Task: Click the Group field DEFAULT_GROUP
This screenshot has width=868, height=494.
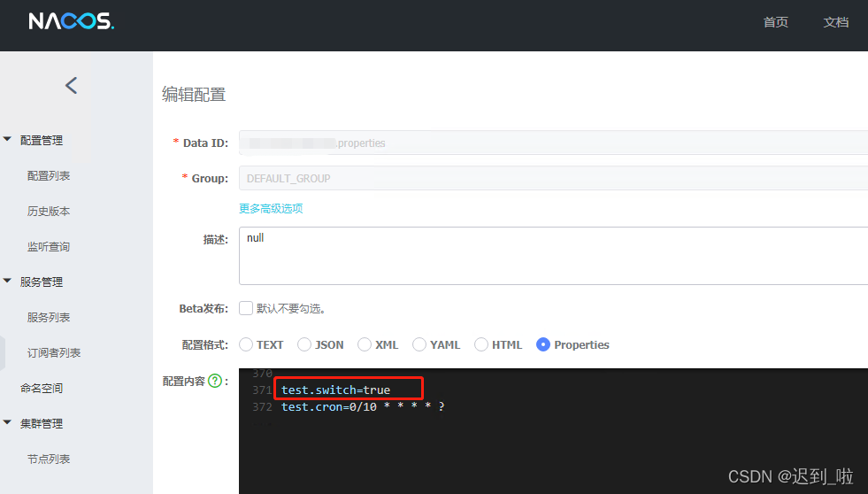Action: [554, 178]
